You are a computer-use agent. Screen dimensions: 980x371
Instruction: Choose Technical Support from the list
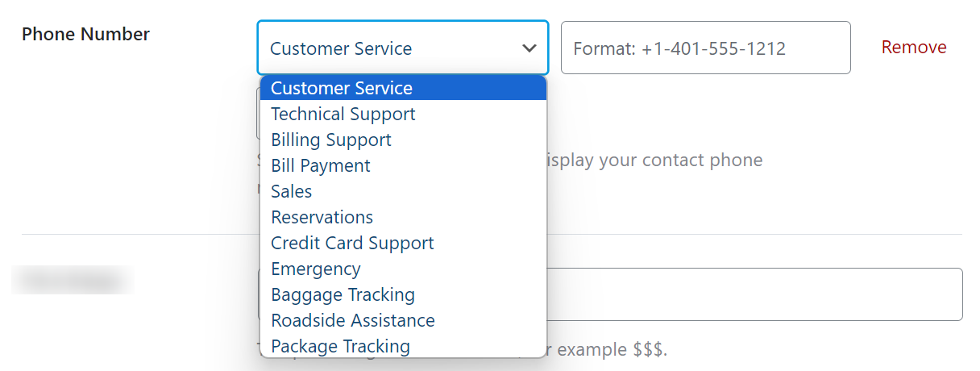tap(343, 114)
